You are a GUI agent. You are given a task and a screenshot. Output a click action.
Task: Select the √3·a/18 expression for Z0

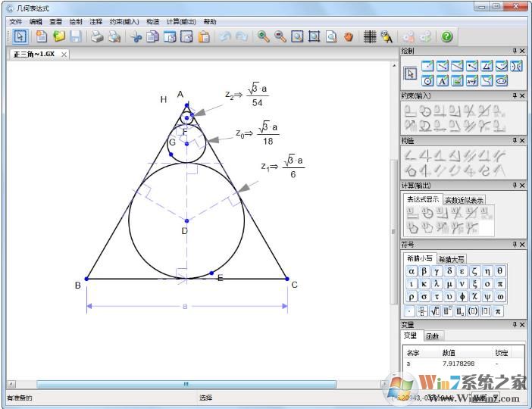click(268, 133)
